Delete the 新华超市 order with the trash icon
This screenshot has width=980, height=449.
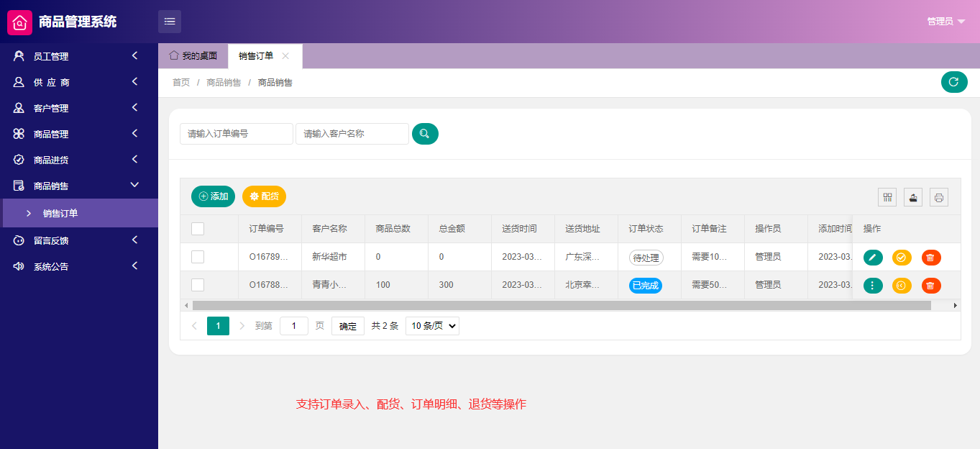point(931,258)
